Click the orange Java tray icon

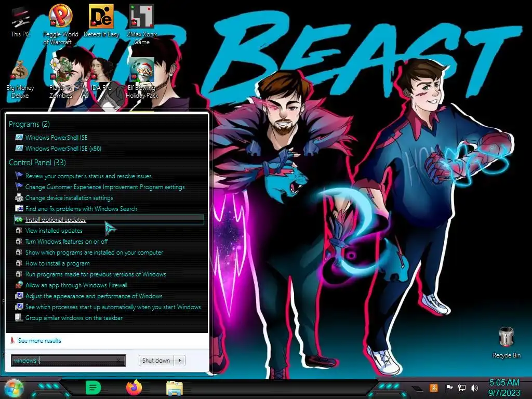pos(434,388)
